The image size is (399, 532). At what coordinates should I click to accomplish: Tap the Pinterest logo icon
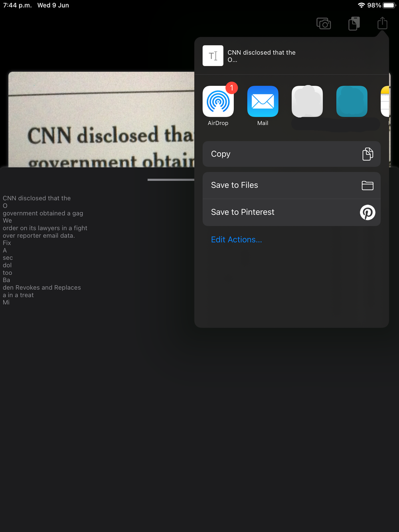(367, 213)
